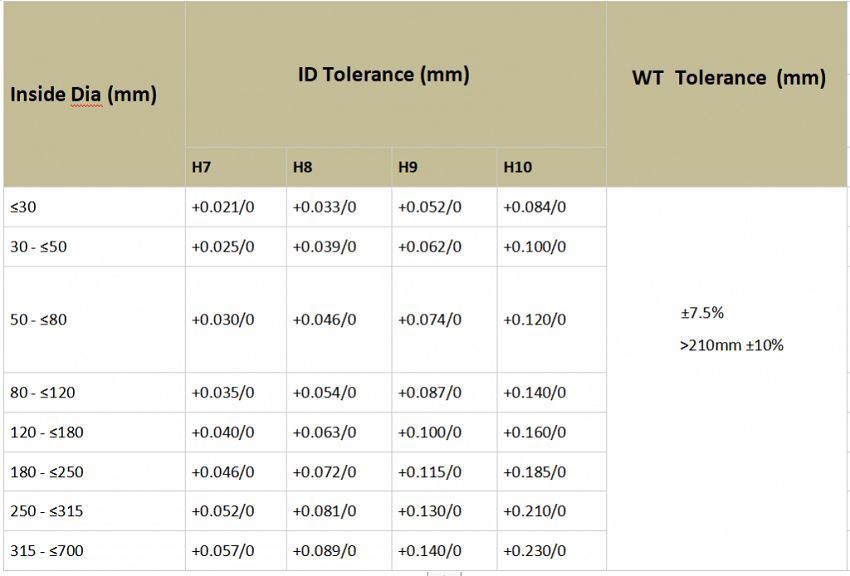Select the +0.210/0 cell under H10
850x576 pixels.
click(534, 511)
